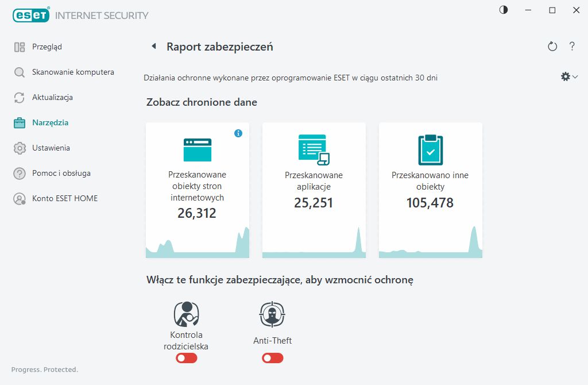Go to Aktualizacja

click(52, 98)
